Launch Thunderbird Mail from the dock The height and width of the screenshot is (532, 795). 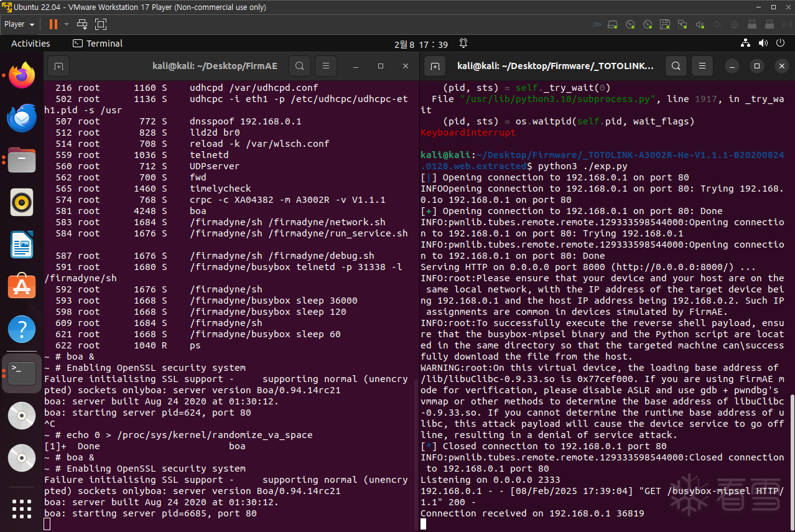point(22,118)
